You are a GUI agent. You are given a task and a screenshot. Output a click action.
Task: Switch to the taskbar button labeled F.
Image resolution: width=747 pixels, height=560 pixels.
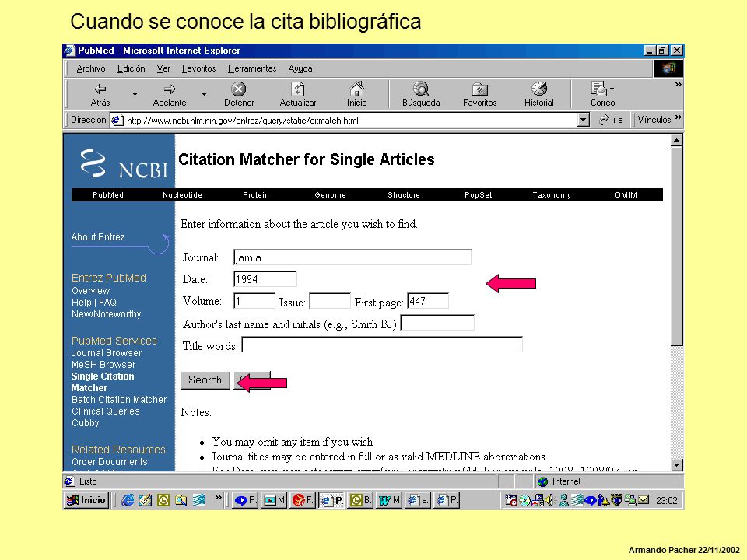click(303, 500)
